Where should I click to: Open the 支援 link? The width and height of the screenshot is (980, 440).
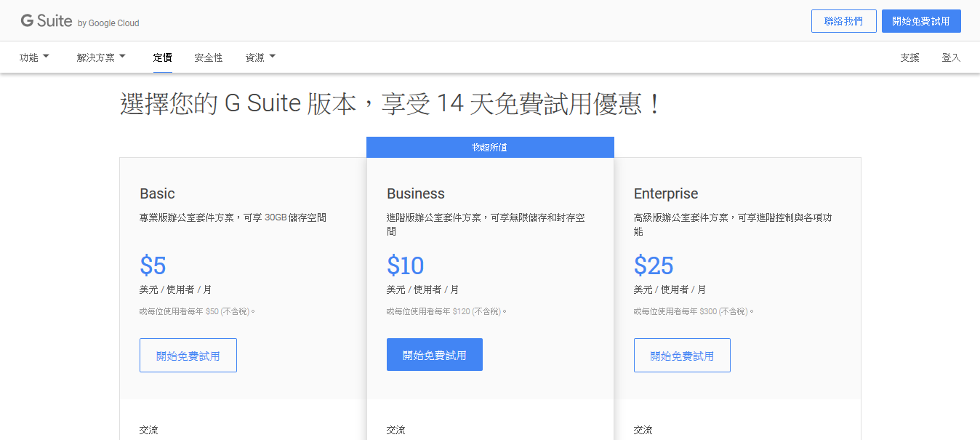(909, 57)
